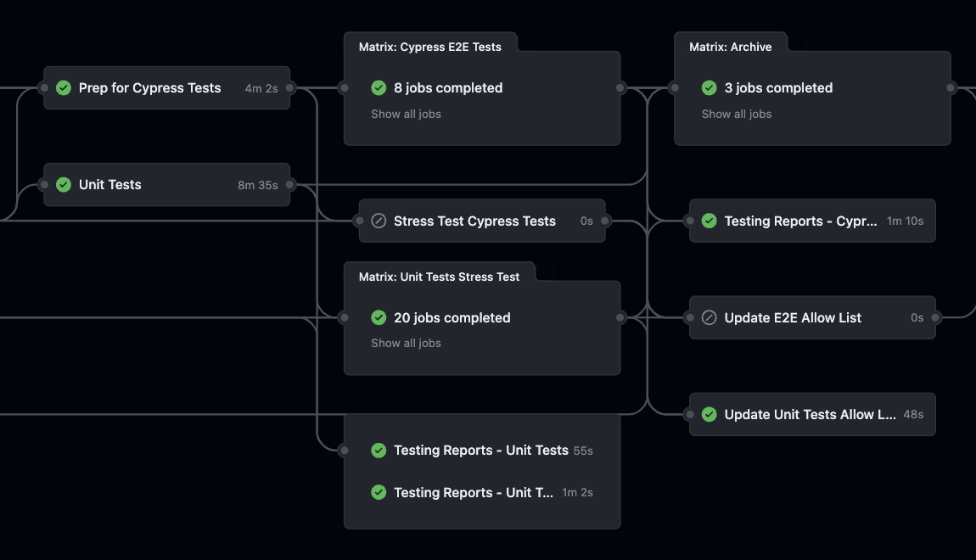Click the skipped icon on Update E2E Allow List
This screenshot has height=560, width=976.
709,317
